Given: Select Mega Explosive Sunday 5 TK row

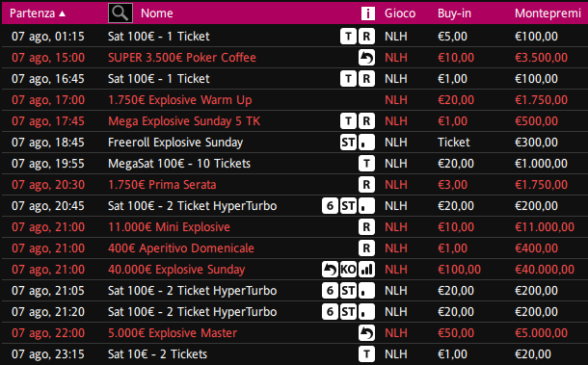Looking at the screenshot, I should click(x=294, y=121).
